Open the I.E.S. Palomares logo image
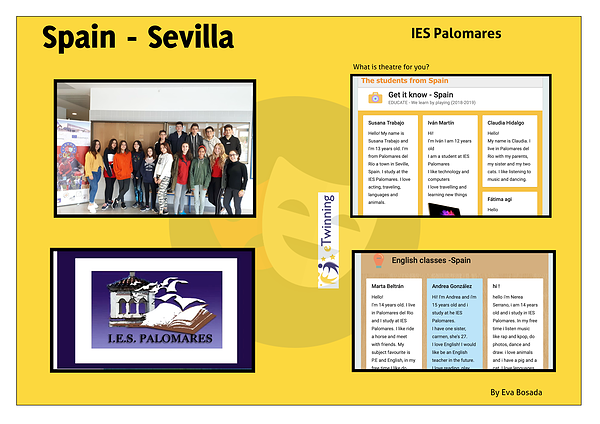The height and width of the screenshot is (424, 600). (x=153, y=310)
